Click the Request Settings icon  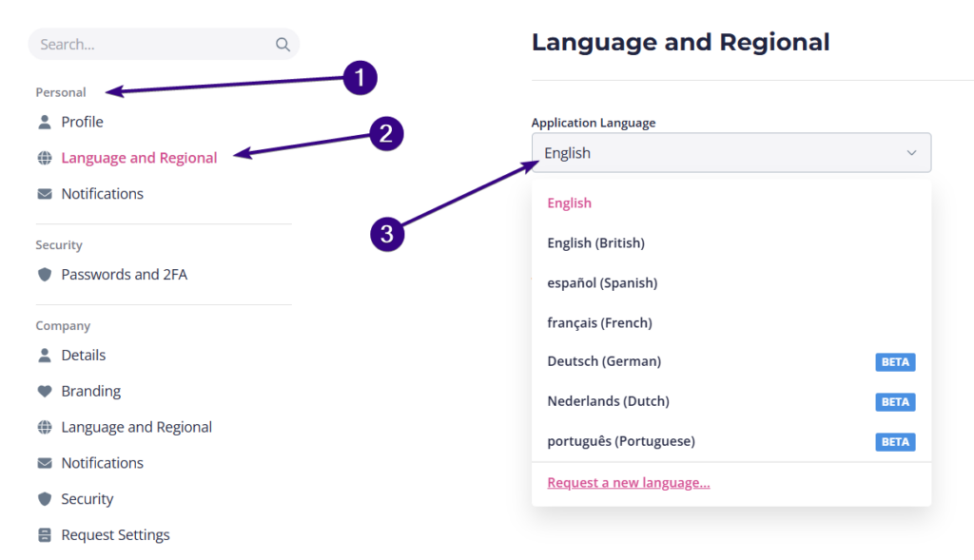pyautogui.click(x=45, y=535)
